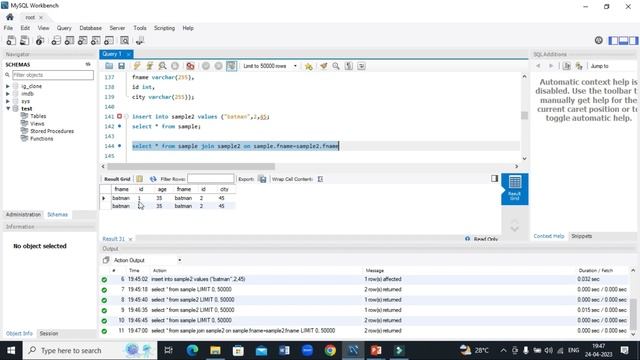Open Google Chrome from taskbar
Viewport: 640px width, 360px height.
click(330, 350)
